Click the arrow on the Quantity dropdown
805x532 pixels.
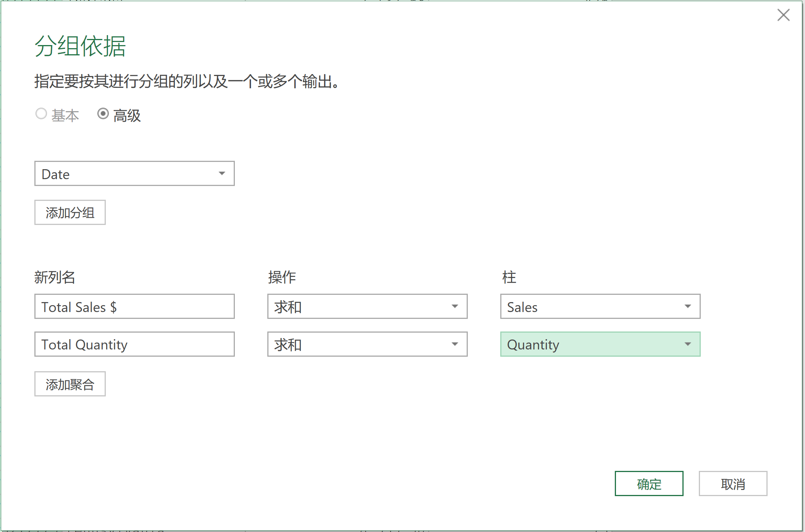tap(688, 344)
